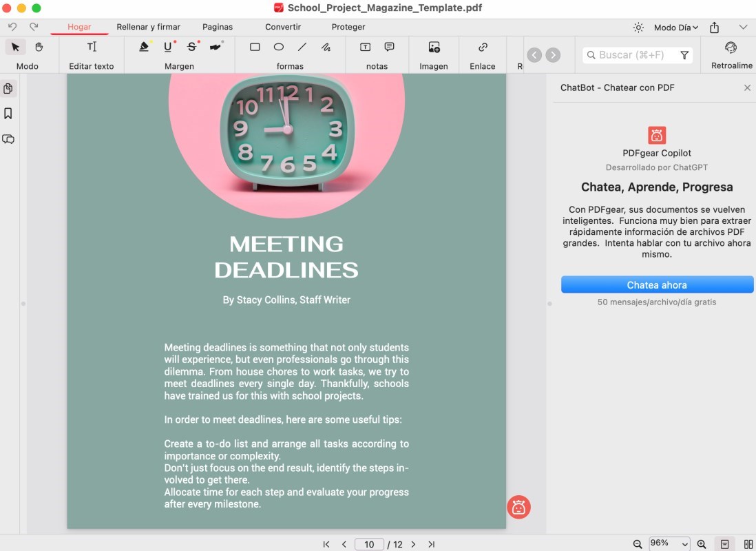Open the annotations sidebar panel
The image size is (756, 551).
(x=8, y=139)
